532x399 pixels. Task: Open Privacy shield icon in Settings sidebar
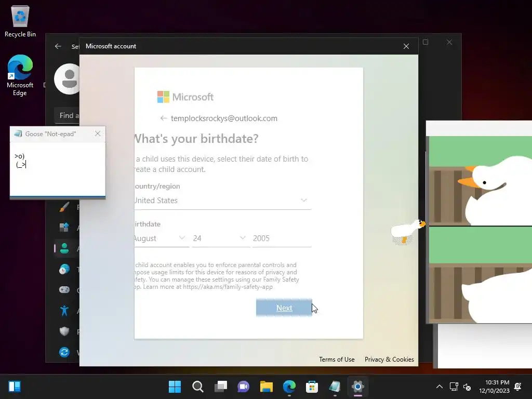[x=64, y=331]
